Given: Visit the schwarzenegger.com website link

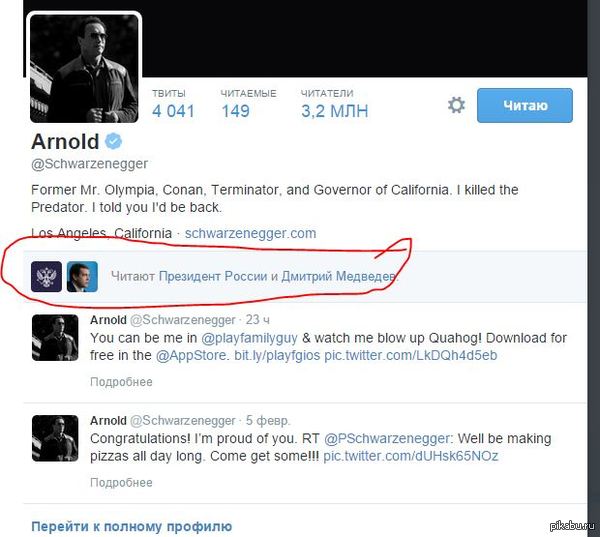Looking at the screenshot, I should coord(251,233).
